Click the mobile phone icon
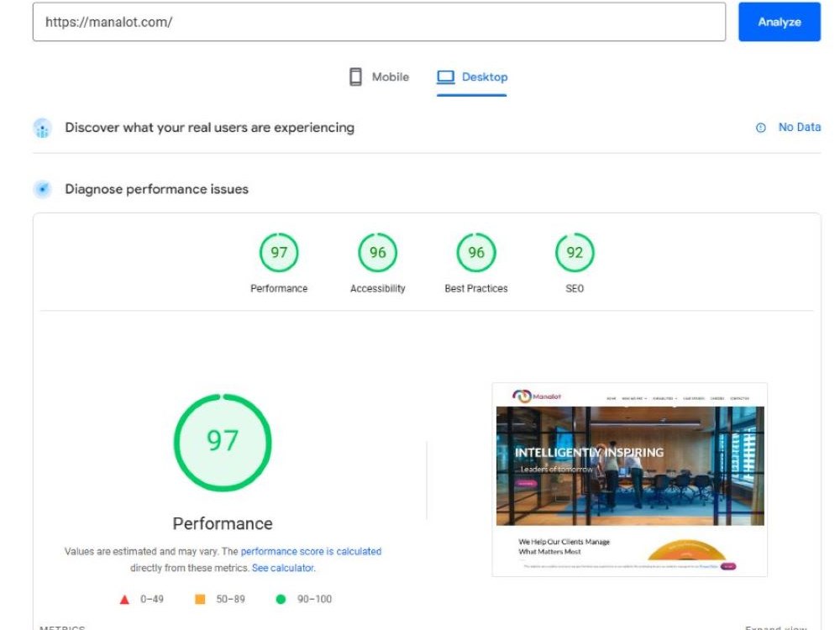 355,77
